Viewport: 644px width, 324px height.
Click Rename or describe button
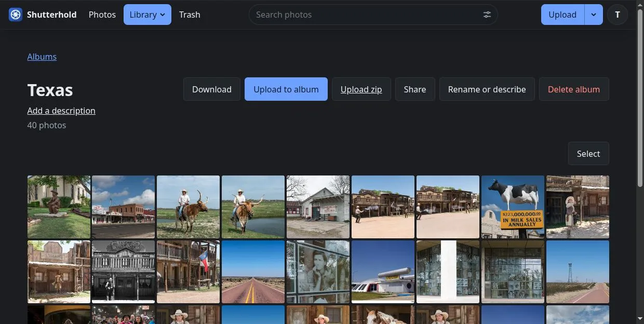click(x=487, y=89)
